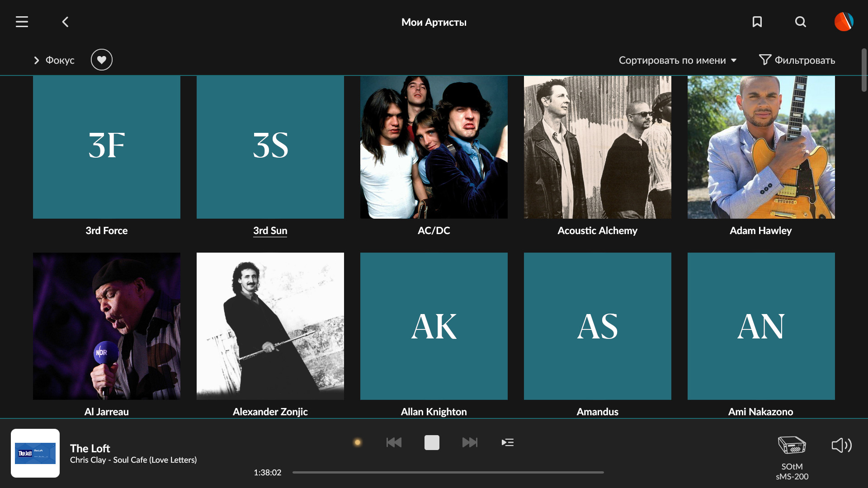Click The Loft now-playing album art
Image resolution: width=868 pixels, height=488 pixels.
tap(35, 453)
